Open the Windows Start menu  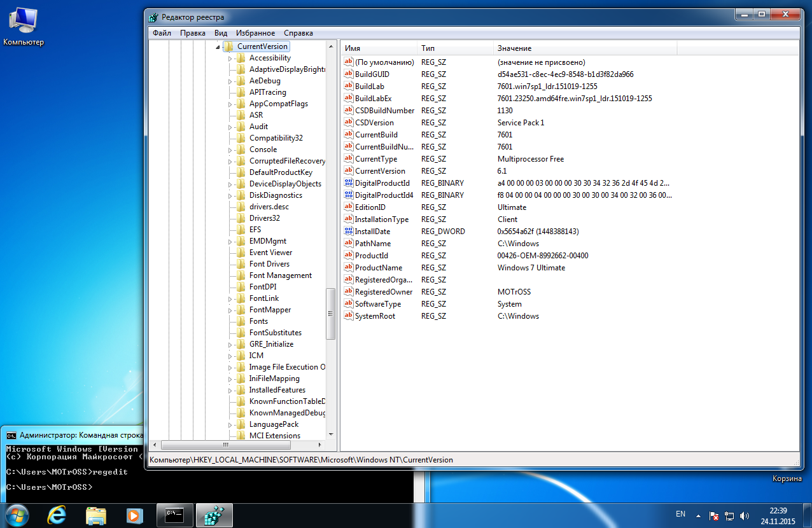(17, 515)
